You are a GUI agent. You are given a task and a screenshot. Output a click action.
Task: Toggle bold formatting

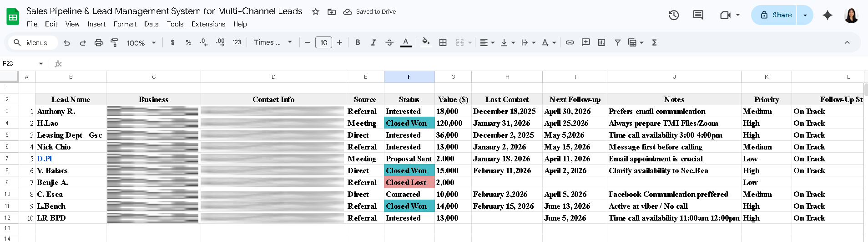358,42
